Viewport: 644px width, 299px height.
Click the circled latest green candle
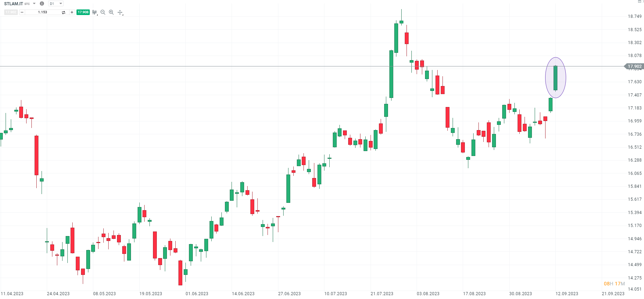pos(556,78)
